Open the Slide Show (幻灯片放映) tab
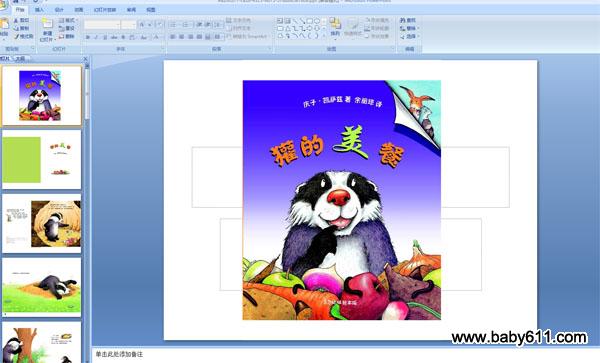Image resolution: width=600 pixels, height=363 pixels. 105,10
